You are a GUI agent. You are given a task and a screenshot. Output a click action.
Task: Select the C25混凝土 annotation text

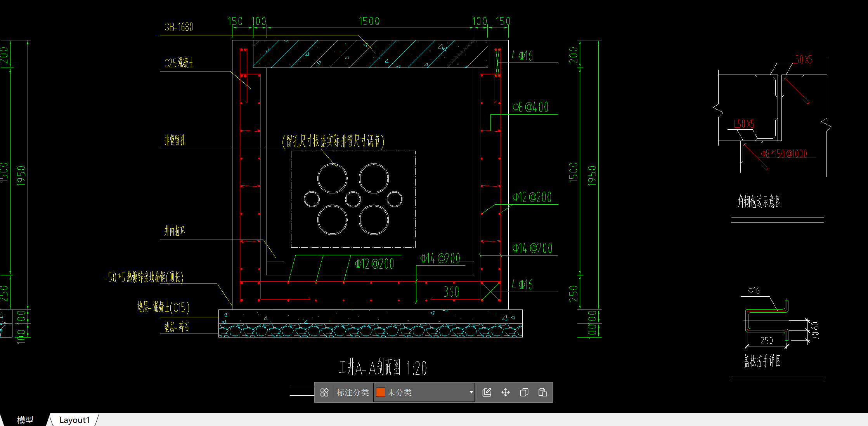[178, 63]
